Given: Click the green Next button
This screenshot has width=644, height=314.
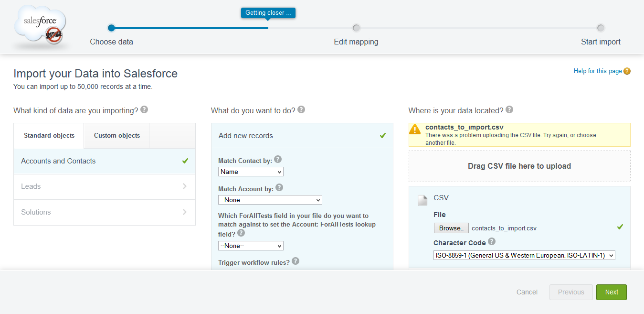Looking at the screenshot, I should [611, 292].
